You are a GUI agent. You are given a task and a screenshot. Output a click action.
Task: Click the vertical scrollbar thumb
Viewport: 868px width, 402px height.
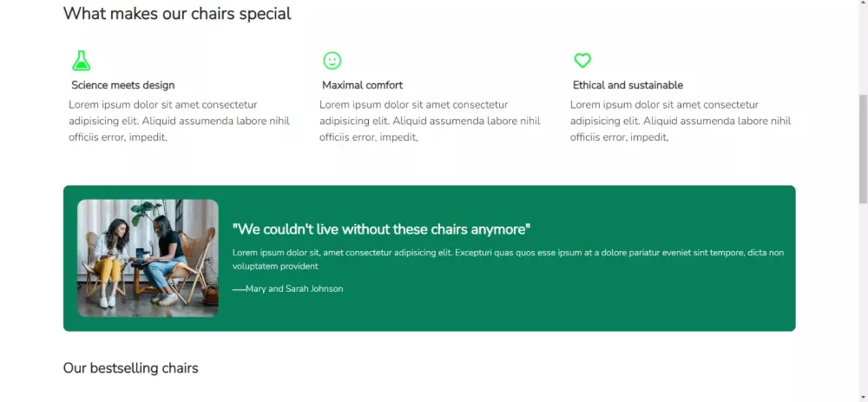click(862, 148)
